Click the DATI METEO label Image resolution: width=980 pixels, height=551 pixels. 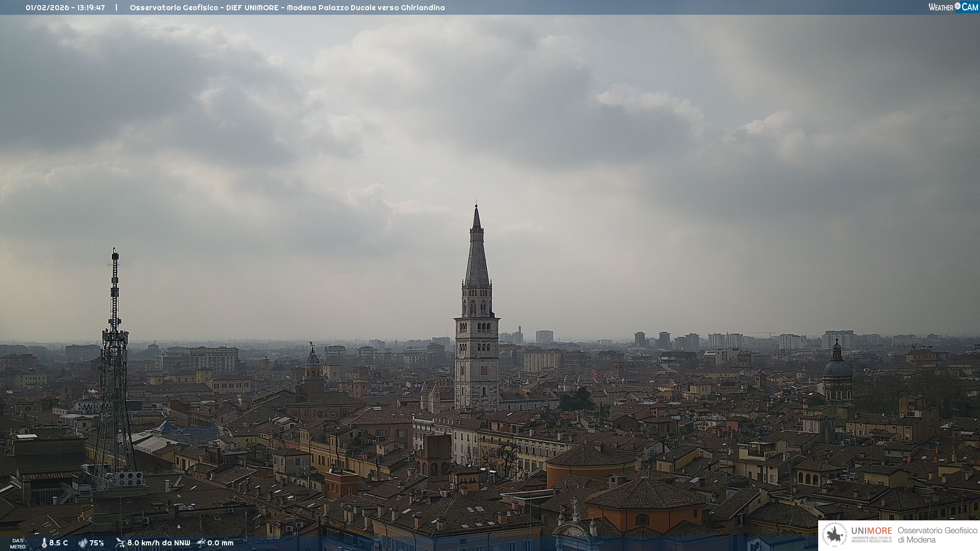tap(18, 543)
